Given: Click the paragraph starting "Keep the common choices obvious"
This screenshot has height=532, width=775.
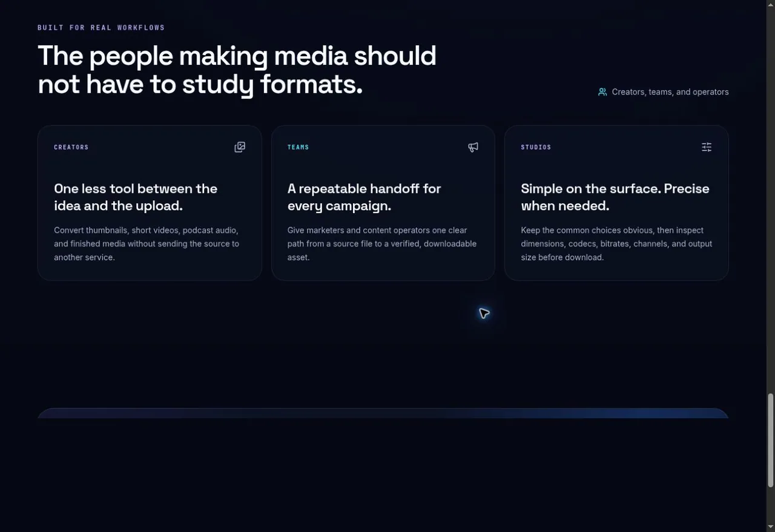Looking at the screenshot, I should click(616, 244).
